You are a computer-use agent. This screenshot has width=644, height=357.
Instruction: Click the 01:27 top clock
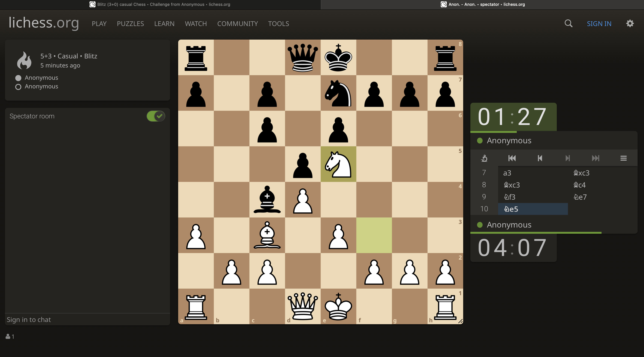pyautogui.click(x=513, y=117)
